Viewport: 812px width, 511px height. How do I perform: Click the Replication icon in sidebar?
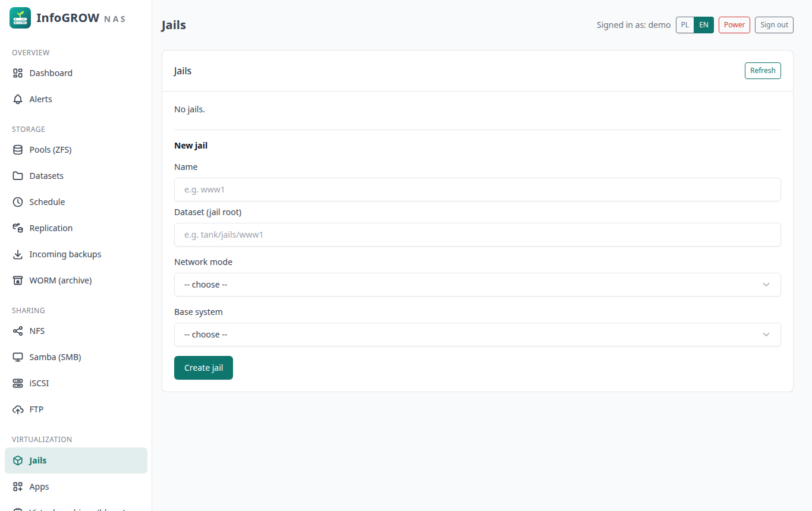click(x=18, y=228)
